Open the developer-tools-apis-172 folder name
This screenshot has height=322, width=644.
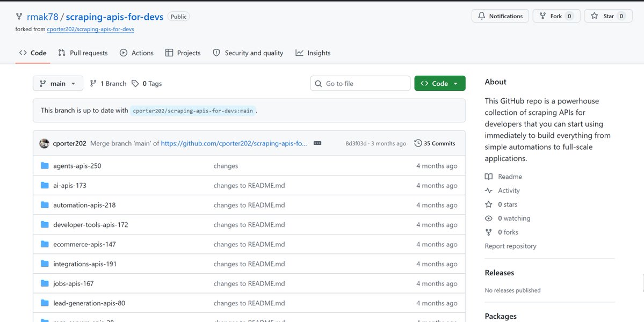click(91, 225)
